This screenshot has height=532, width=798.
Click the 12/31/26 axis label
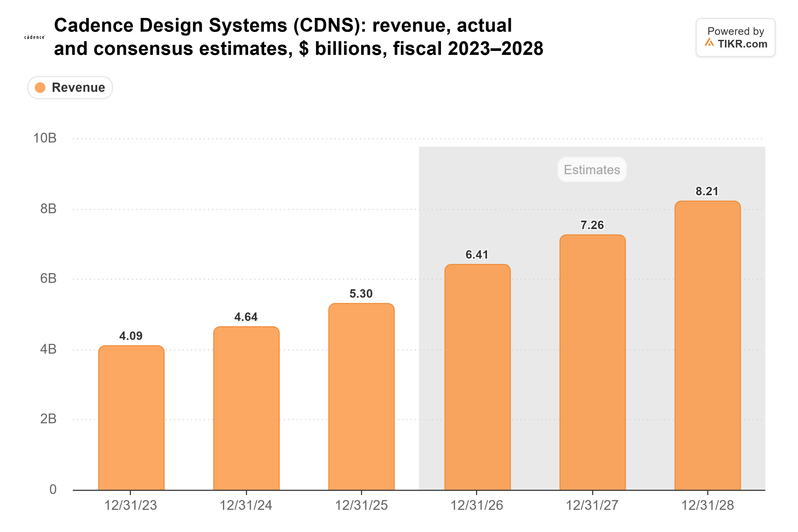click(x=477, y=505)
